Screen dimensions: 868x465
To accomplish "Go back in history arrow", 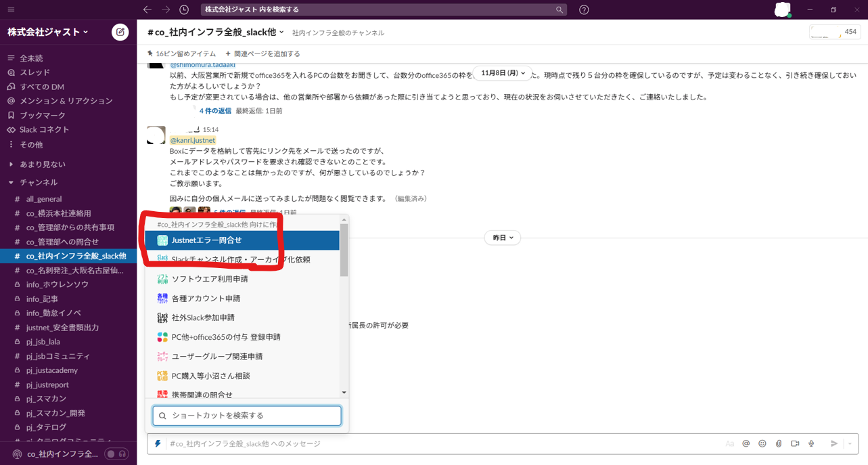I will [147, 9].
